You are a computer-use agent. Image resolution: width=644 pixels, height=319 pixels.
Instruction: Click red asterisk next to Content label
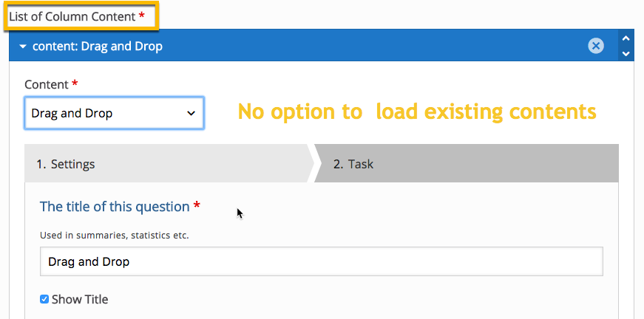click(x=75, y=83)
